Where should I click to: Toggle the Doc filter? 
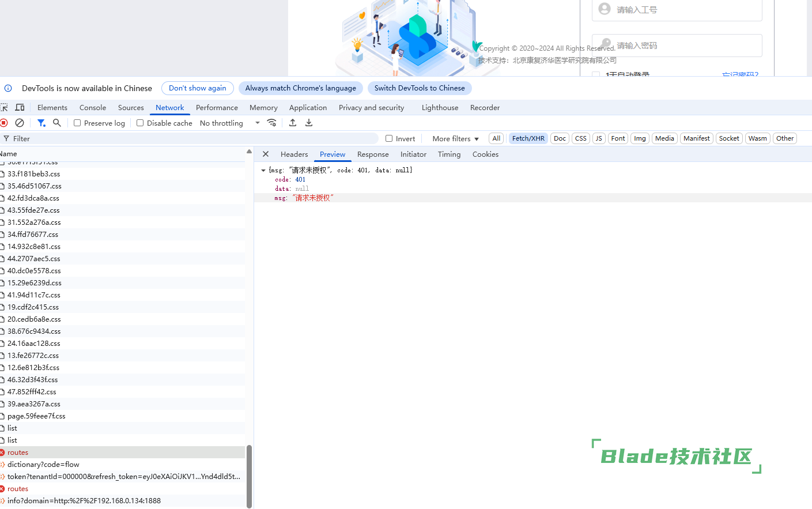coord(560,138)
